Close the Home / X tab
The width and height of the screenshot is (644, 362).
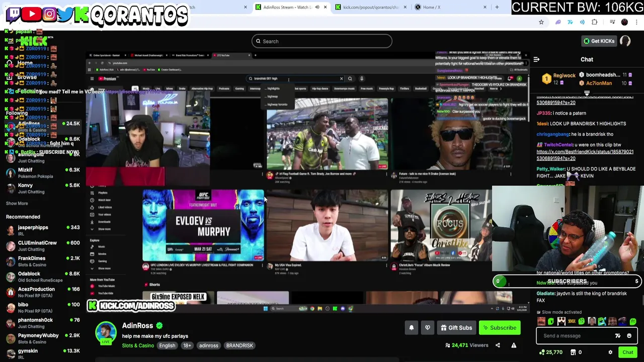(485, 7)
